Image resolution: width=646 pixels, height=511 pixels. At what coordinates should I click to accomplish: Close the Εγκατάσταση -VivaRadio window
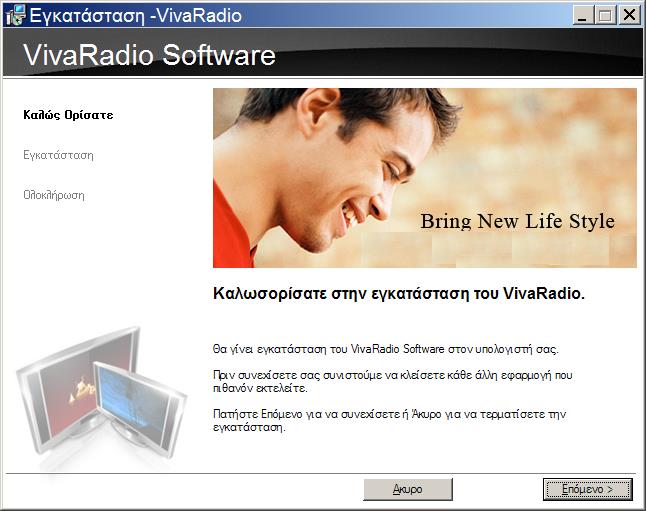point(630,16)
